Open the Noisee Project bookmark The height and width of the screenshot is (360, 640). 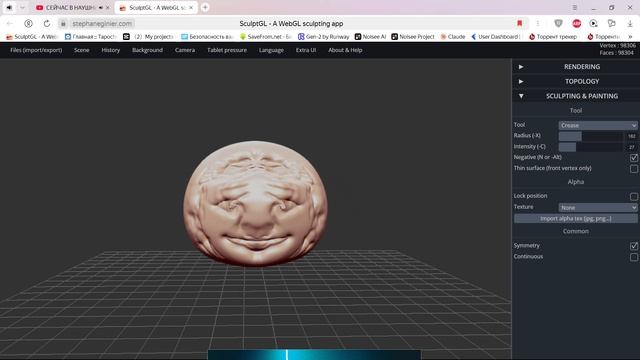coord(413,37)
